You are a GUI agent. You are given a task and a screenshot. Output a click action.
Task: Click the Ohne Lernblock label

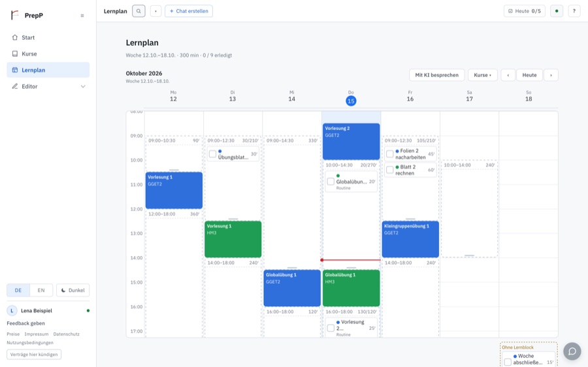tap(518, 347)
